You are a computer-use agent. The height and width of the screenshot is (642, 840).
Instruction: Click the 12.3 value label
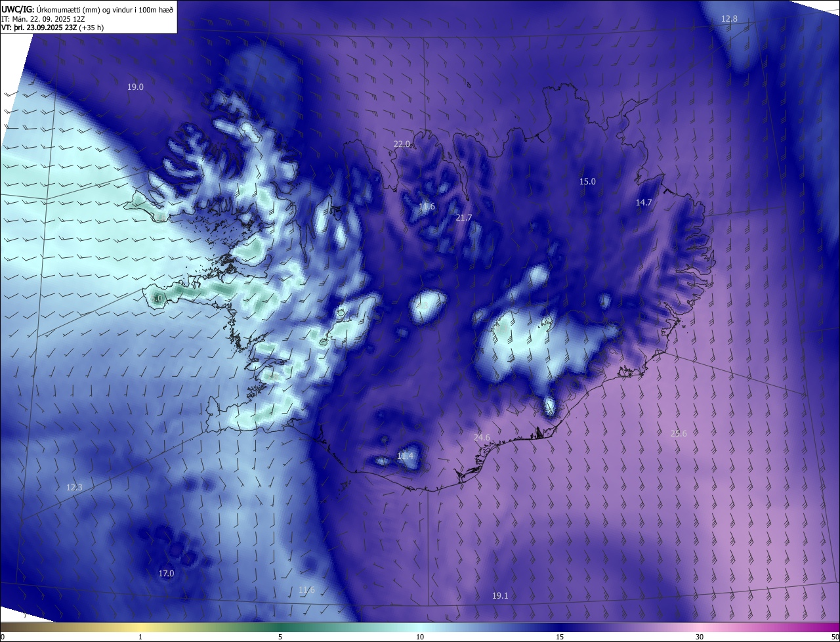click(74, 487)
